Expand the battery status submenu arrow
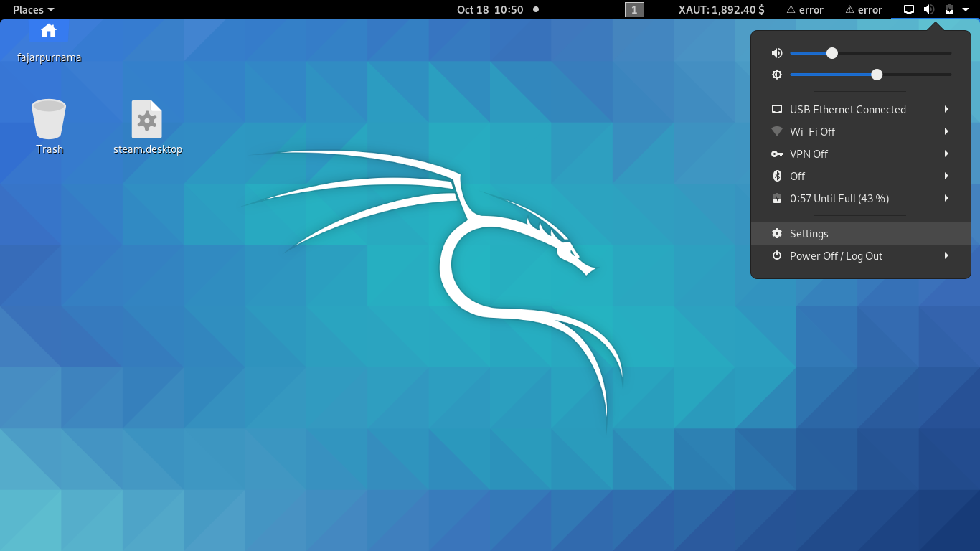The height and width of the screenshot is (551, 980). [946, 198]
